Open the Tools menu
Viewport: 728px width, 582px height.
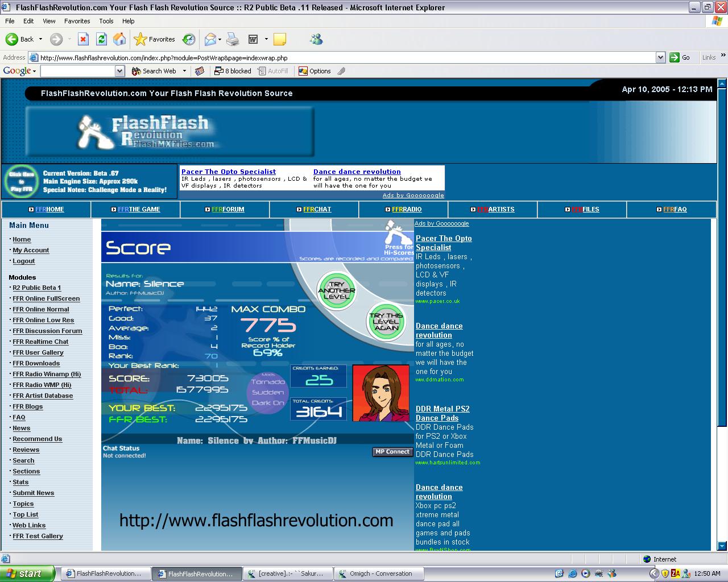point(106,21)
